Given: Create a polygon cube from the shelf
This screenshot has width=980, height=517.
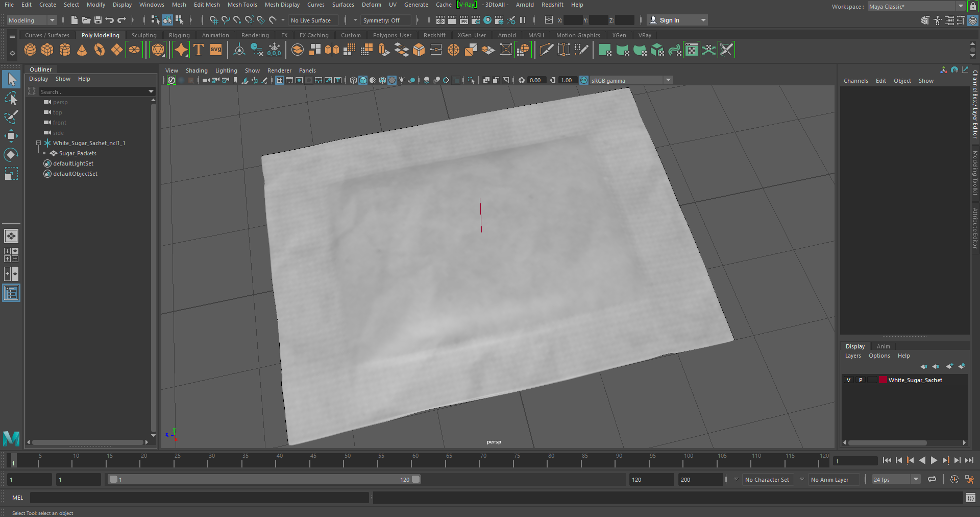Looking at the screenshot, I should (x=47, y=50).
